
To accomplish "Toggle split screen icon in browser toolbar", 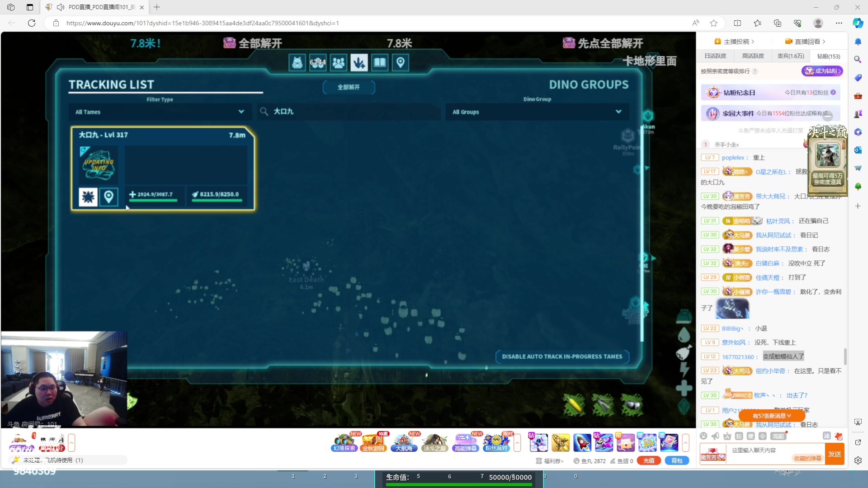I will pos(737,23).
